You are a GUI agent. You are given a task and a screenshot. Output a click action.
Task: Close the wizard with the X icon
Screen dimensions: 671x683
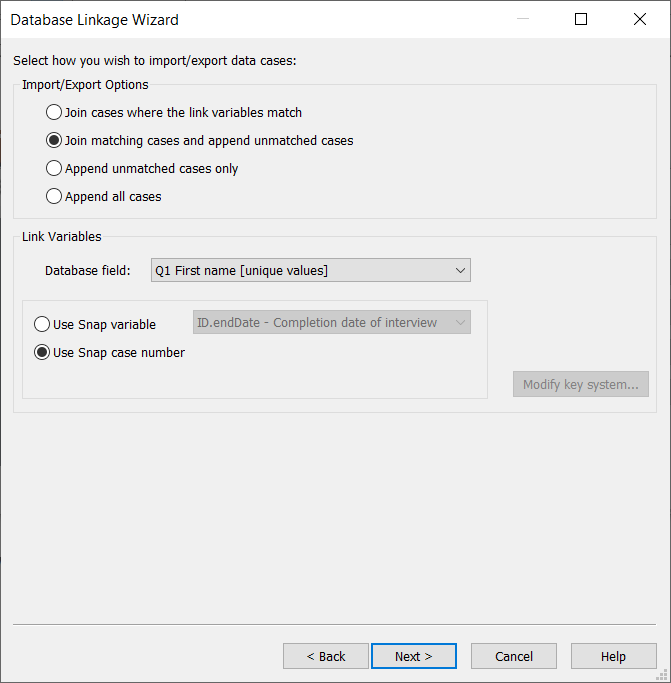(640, 19)
